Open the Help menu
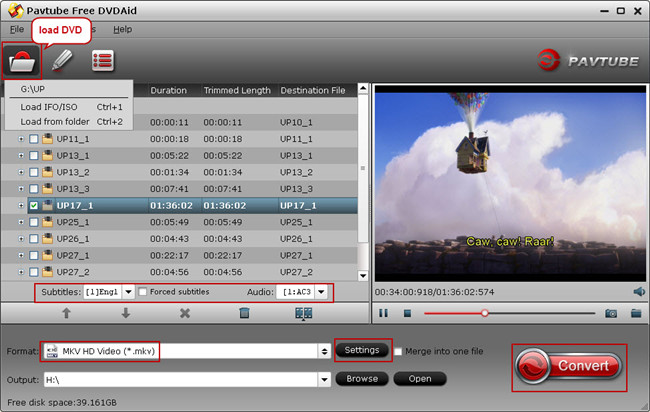 point(122,29)
